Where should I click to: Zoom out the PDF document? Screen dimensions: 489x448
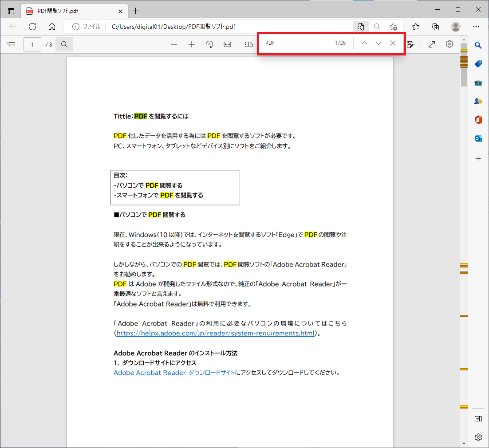174,45
